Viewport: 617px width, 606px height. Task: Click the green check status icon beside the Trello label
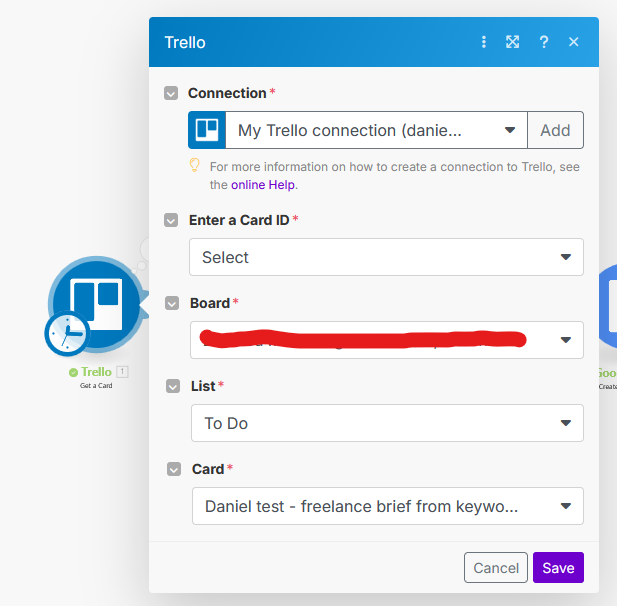tap(73, 372)
